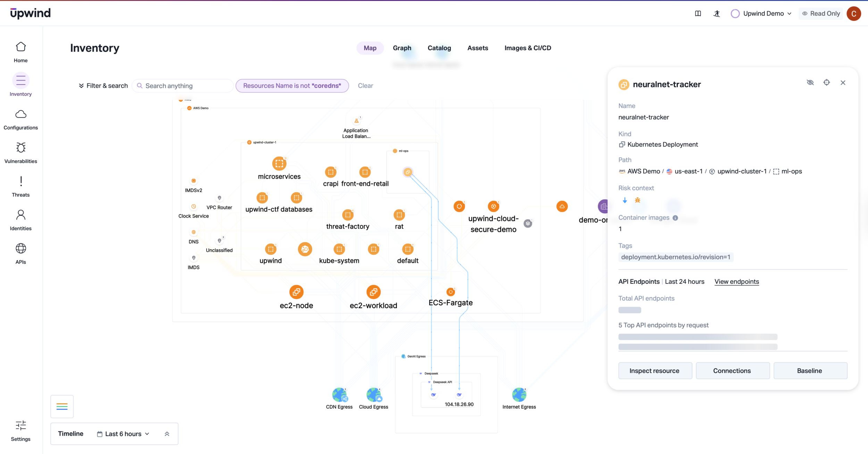Close the neuralnet-tracker details panel
Image resolution: width=868 pixels, height=454 pixels.
pos(843,83)
